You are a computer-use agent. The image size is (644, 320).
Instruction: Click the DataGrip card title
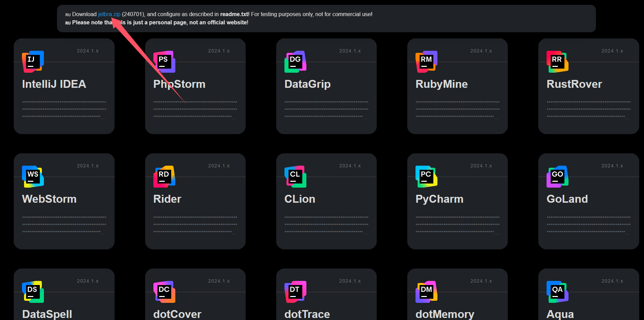pos(307,84)
